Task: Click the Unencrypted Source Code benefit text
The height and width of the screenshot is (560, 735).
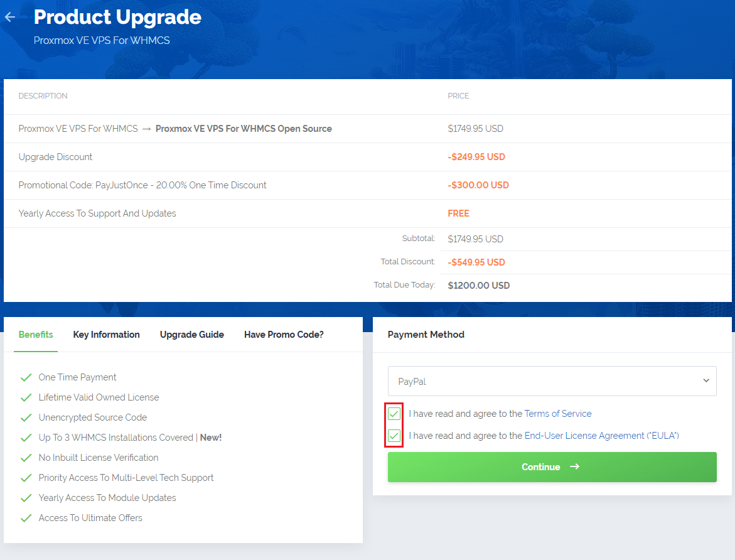Action: click(x=93, y=417)
